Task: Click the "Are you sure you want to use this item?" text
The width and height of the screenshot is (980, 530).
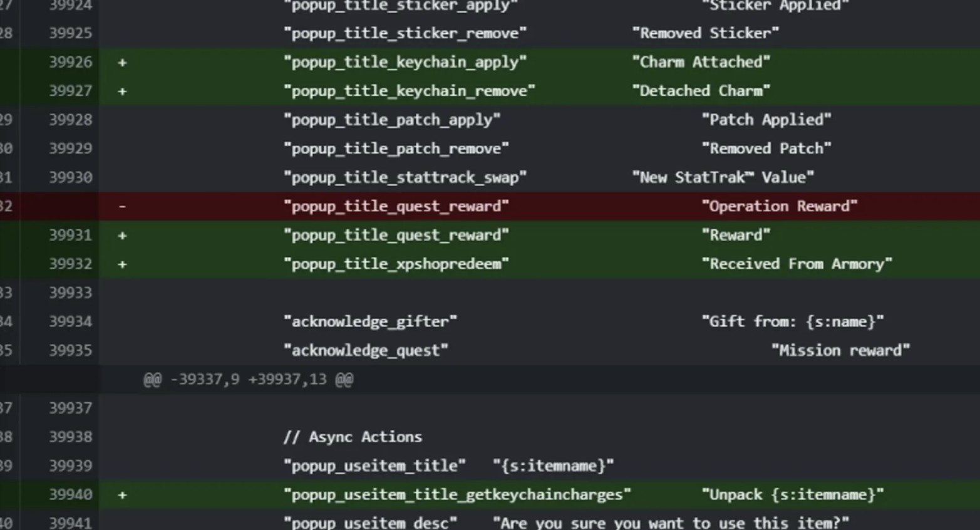Action: [671, 522]
